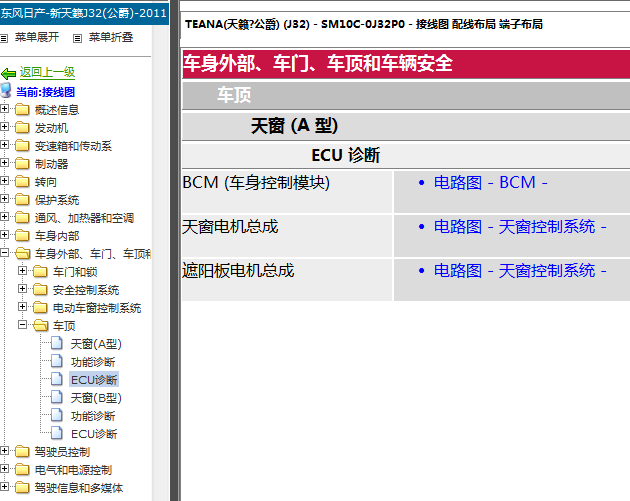This screenshot has height=501, width=630.
Task: Click the open 车身外部 folder icon
Action: pos(22,254)
